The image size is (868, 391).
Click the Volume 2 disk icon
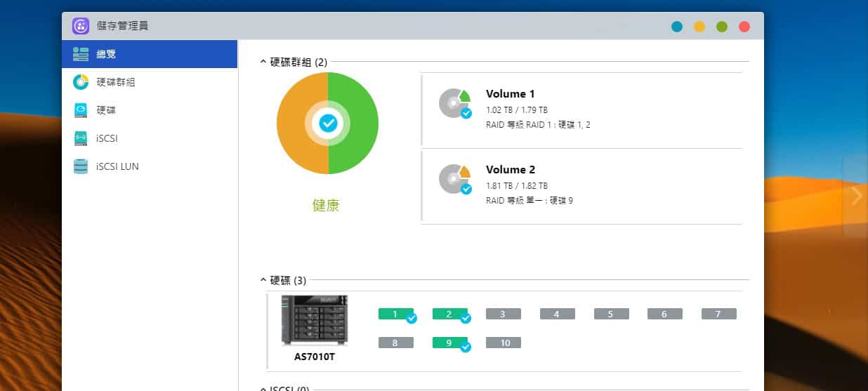click(454, 179)
